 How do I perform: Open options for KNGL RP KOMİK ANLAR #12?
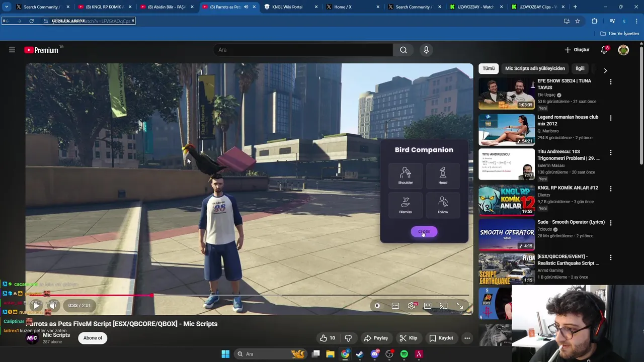tap(611, 189)
